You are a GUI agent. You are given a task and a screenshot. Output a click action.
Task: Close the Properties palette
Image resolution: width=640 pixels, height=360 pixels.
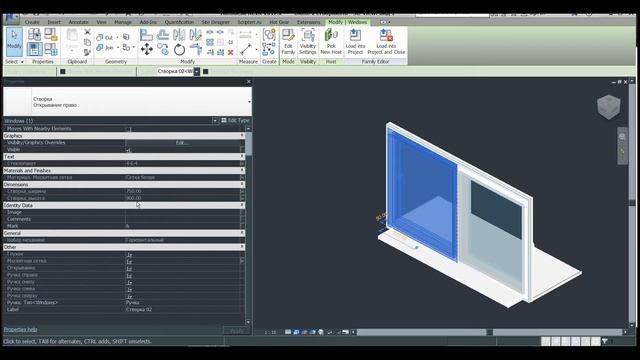point(249,82)
